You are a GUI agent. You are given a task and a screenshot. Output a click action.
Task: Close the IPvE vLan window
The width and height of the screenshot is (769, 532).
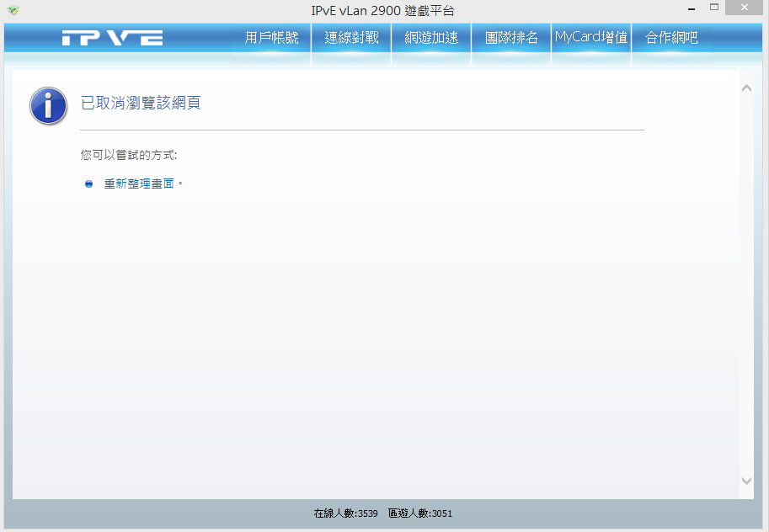[744, 8]
